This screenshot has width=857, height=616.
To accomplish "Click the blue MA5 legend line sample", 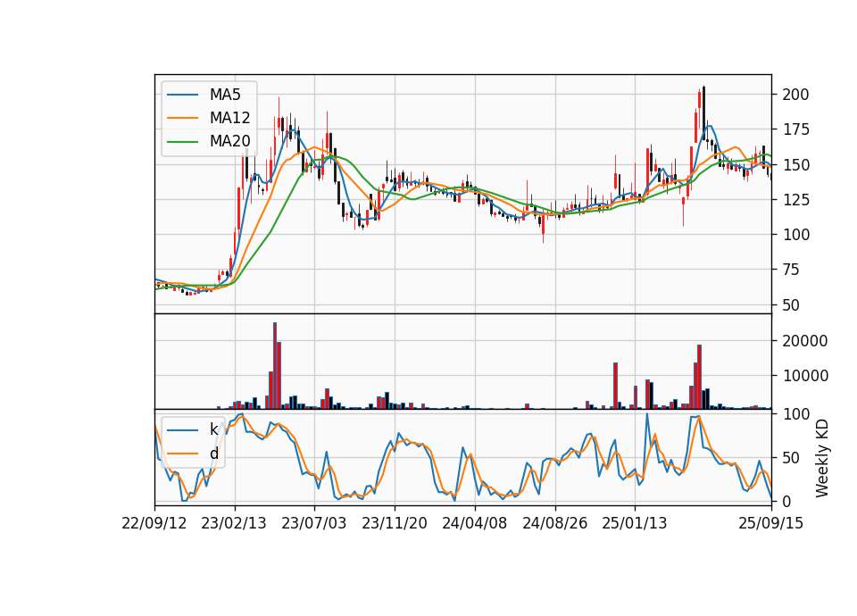I will pos(182,96).
